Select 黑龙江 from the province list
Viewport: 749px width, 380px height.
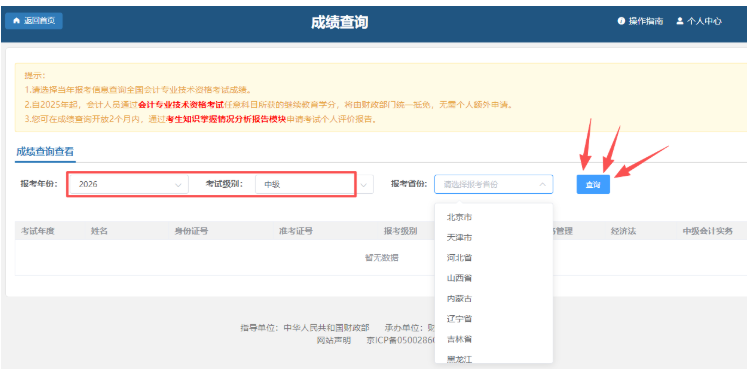493,359
